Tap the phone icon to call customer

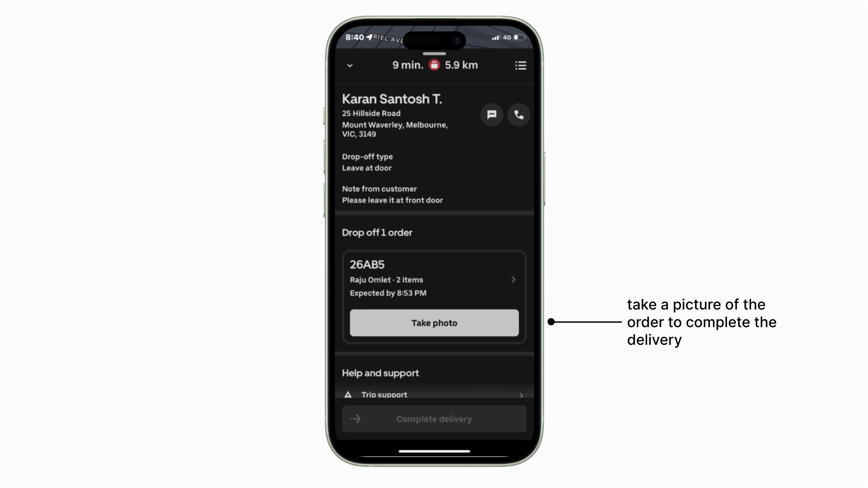(x=518, y=114)
